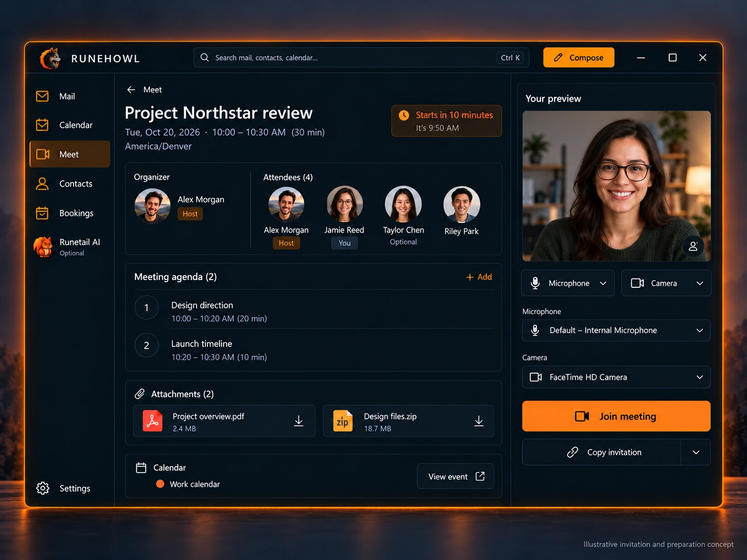
Task: Select the orange Work calendar color dot
Action: coord(160,484)
